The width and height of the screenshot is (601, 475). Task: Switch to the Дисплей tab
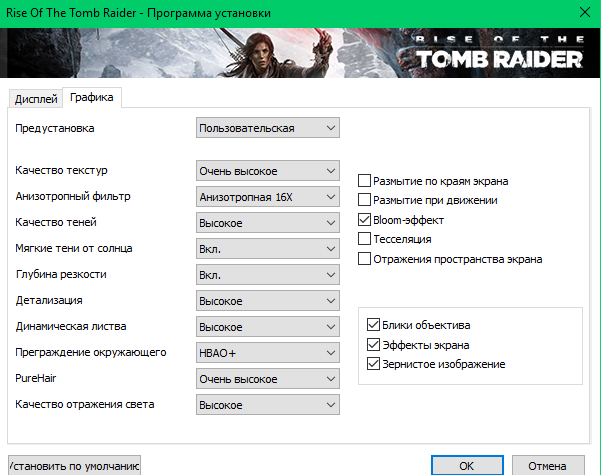[36, 99]
